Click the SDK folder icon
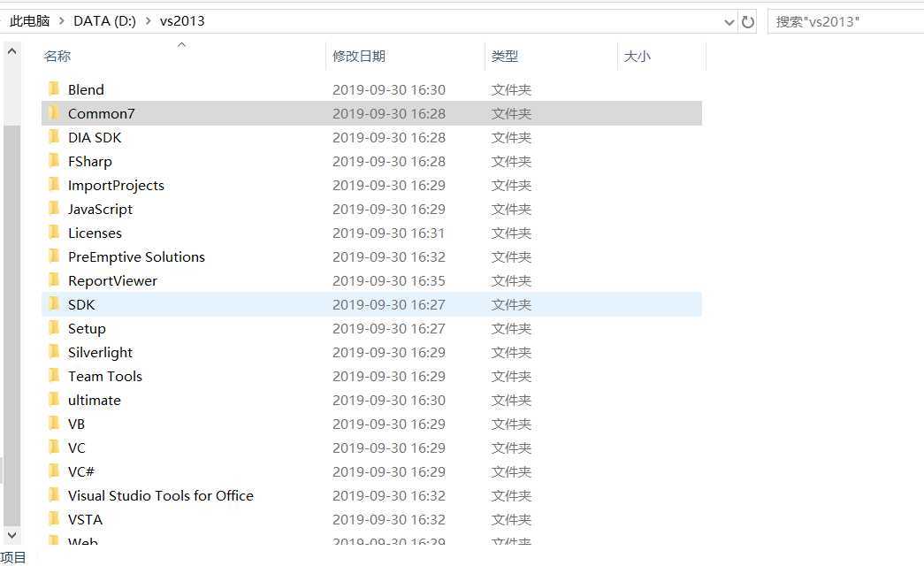 (54, 303)
